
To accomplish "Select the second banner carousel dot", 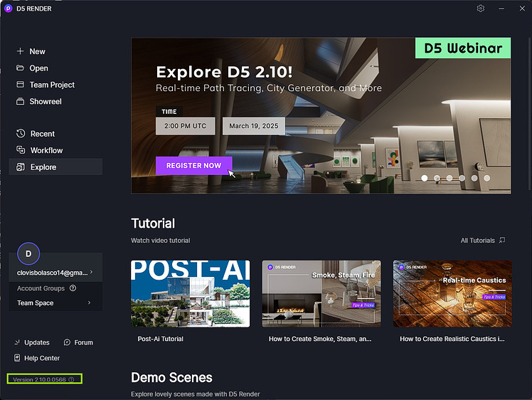I will pos(437,178).
